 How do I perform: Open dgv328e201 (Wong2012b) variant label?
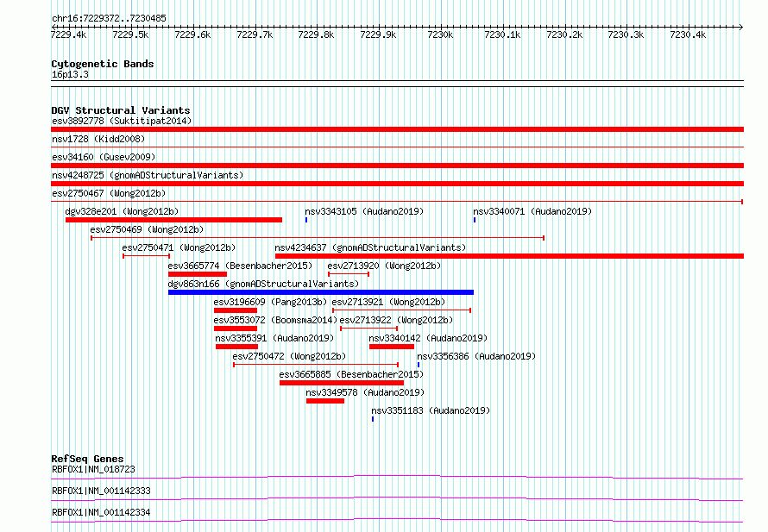pos(122,211)
